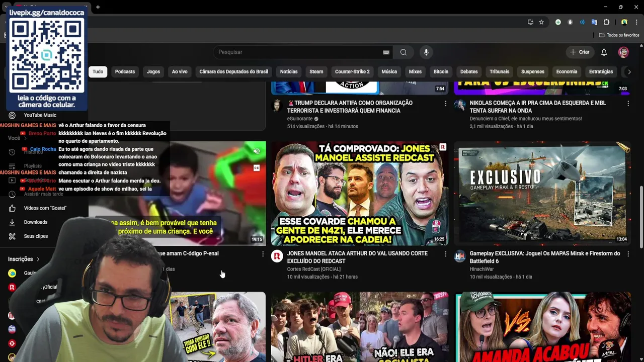
Task: Open notifications bell
Action: click(x=604, y=52)
